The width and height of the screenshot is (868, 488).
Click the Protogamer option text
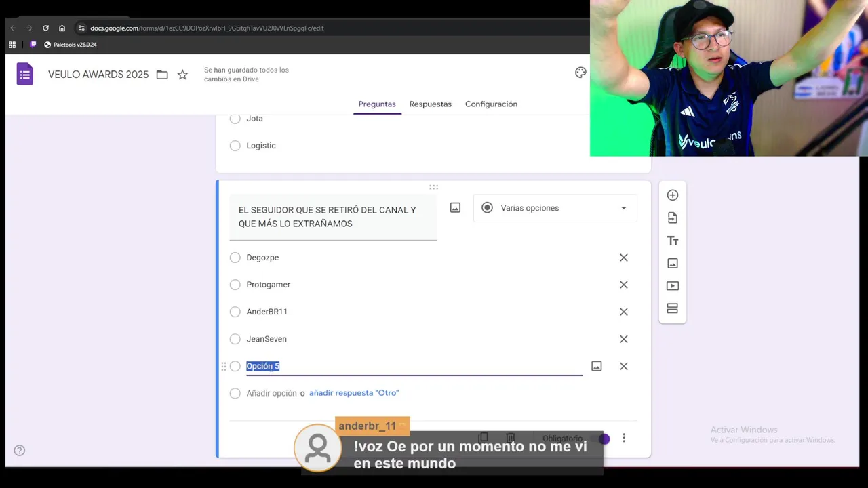269,285
